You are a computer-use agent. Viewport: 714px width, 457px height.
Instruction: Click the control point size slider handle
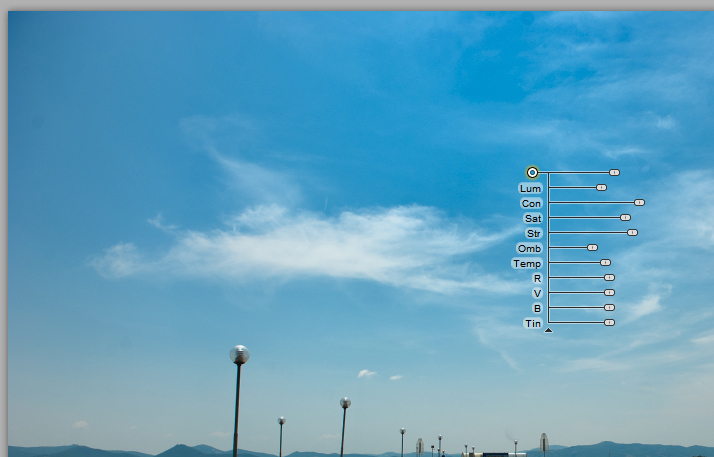tap(614, 173)
